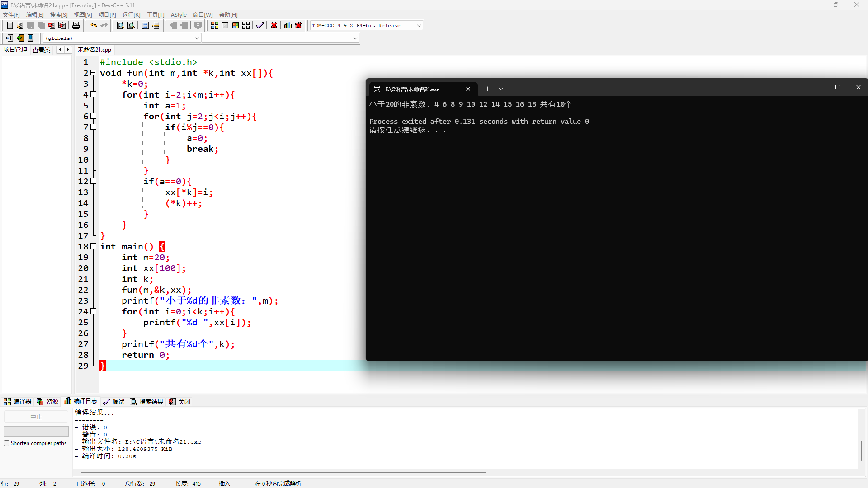
Task: Open the TDM-GCC compiler selection dropdown
Action: [x=419, y=26]
